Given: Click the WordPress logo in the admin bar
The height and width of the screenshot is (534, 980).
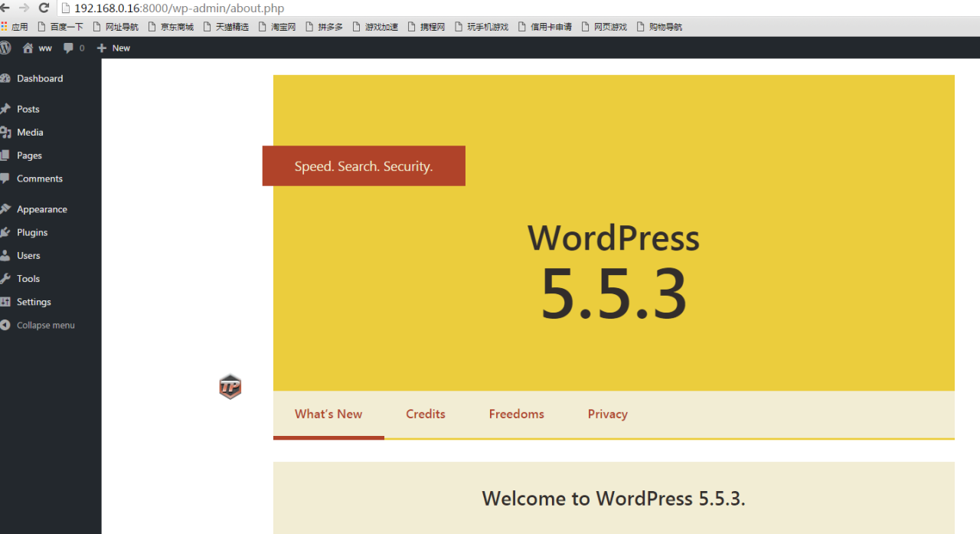Looking at the screenshot, I should coord(6,47).
